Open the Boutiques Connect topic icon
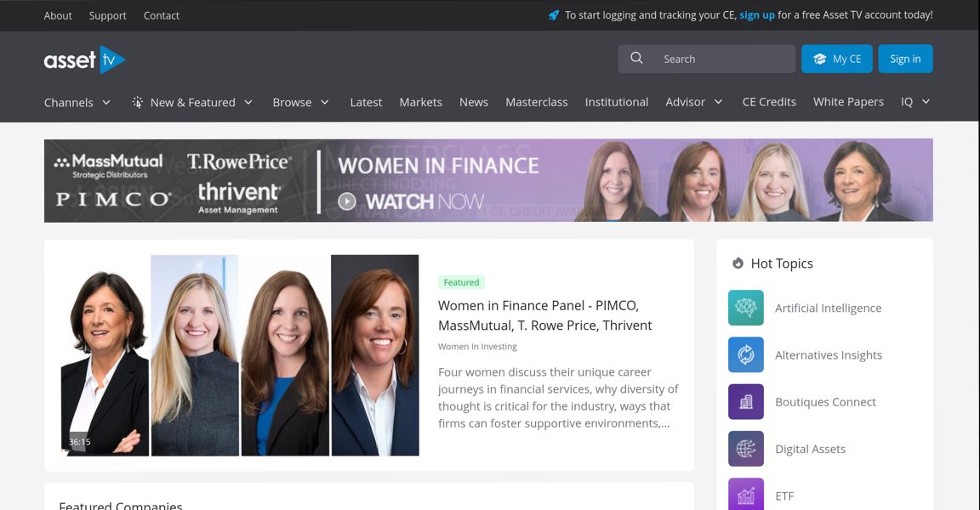 (745, 401)
